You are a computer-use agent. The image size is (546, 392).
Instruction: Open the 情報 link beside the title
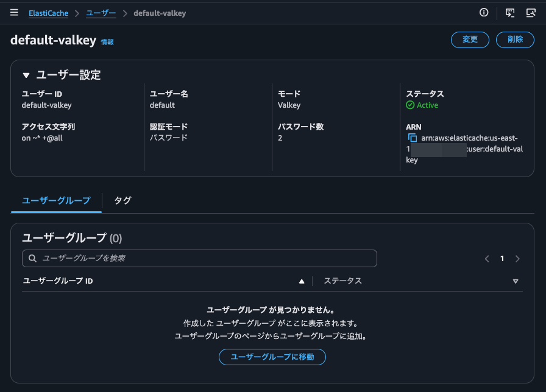(x=107, y=42)
